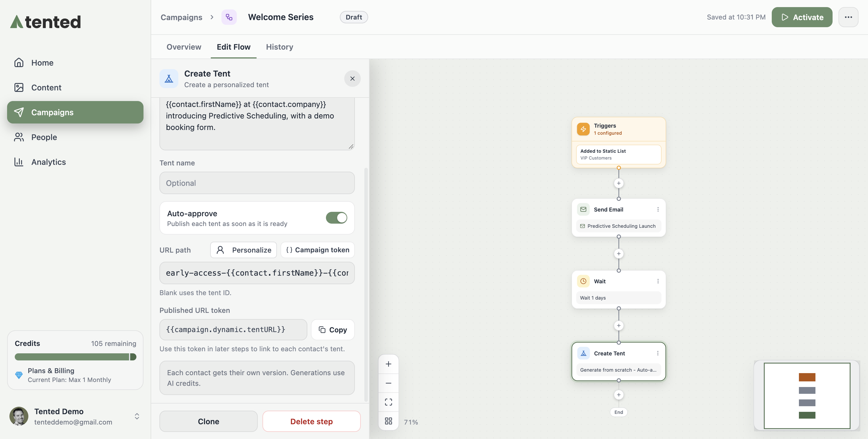
Task: Click the grid layout canvas icon
Action: [x=388, y=421]
